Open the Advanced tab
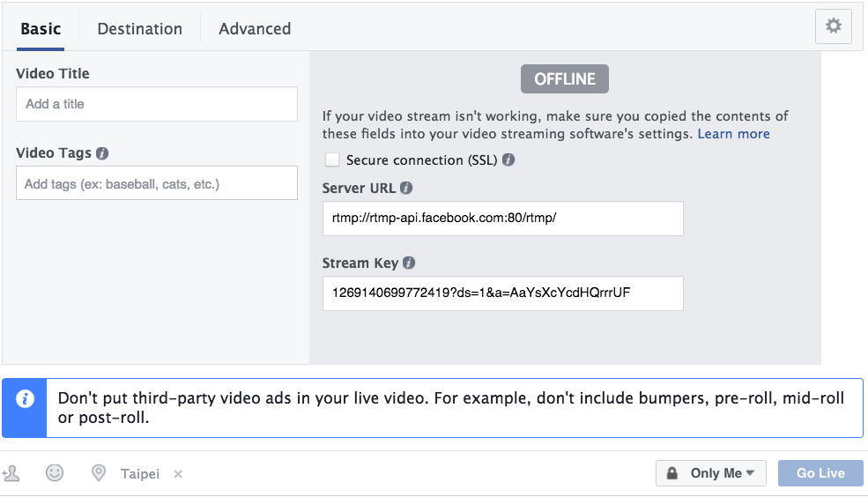The image size is (868, 497). pyautogui.click(x=255, y=28)
